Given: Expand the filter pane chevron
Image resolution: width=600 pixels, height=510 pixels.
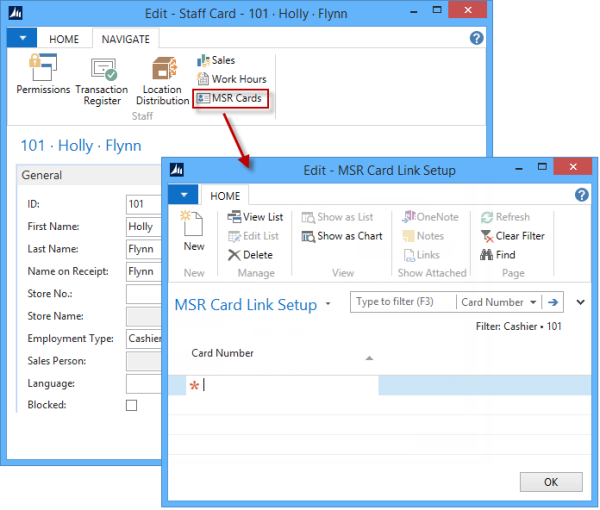Looking at the screenshot, I should [580, 301].
